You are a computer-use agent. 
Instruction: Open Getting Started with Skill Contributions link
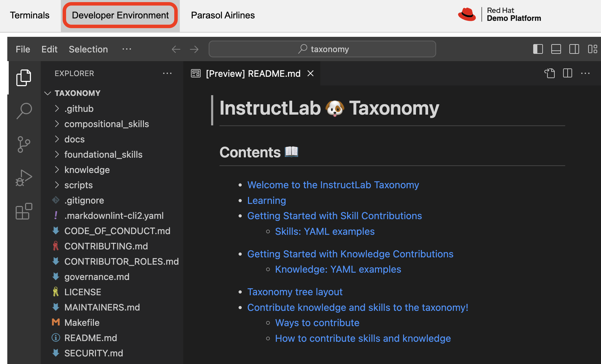334,216
